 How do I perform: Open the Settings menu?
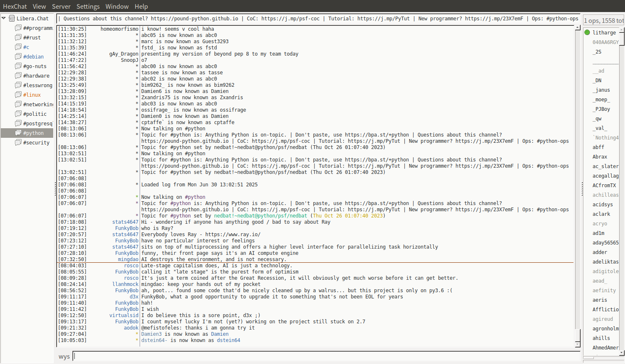[x=88, y=6]
